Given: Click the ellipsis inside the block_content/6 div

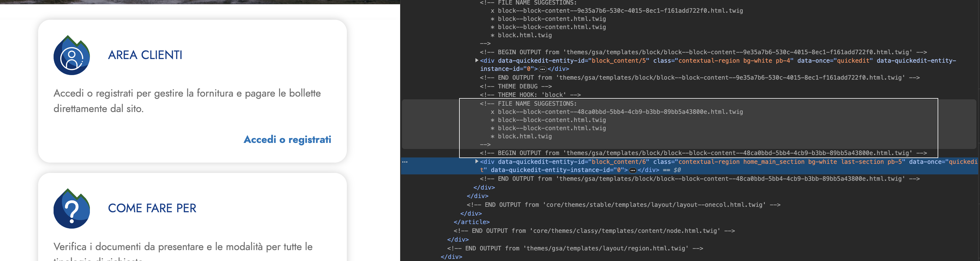Looking at the screenshot, I should [633, 170].
